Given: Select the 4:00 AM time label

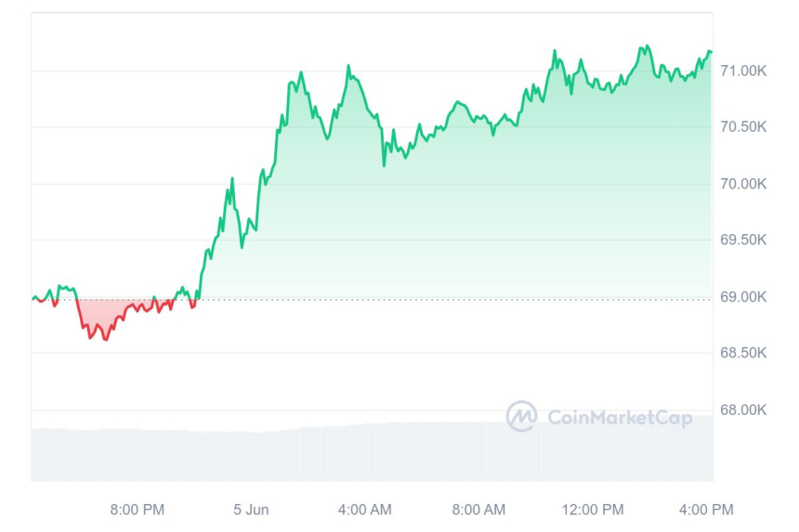Looking at the screenshot, I should (x=364, y=509).
